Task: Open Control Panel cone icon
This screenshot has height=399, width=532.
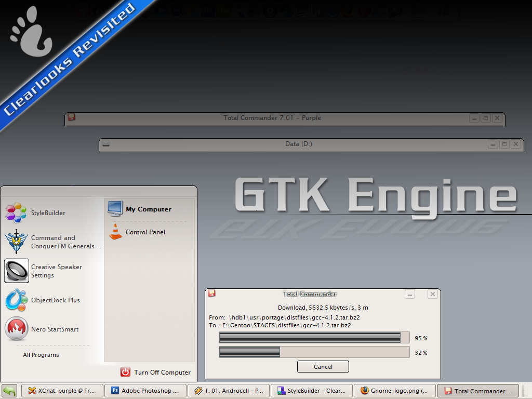Action: pyautogui.click(x=115, y=232)
